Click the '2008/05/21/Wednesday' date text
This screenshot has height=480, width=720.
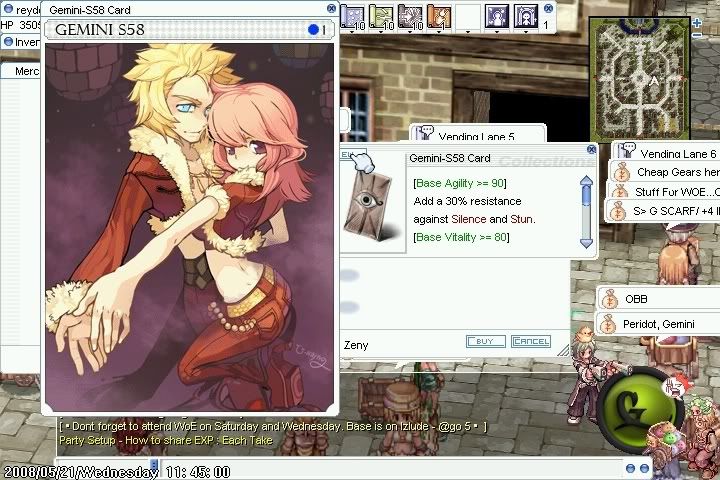[x=81, y=472]
